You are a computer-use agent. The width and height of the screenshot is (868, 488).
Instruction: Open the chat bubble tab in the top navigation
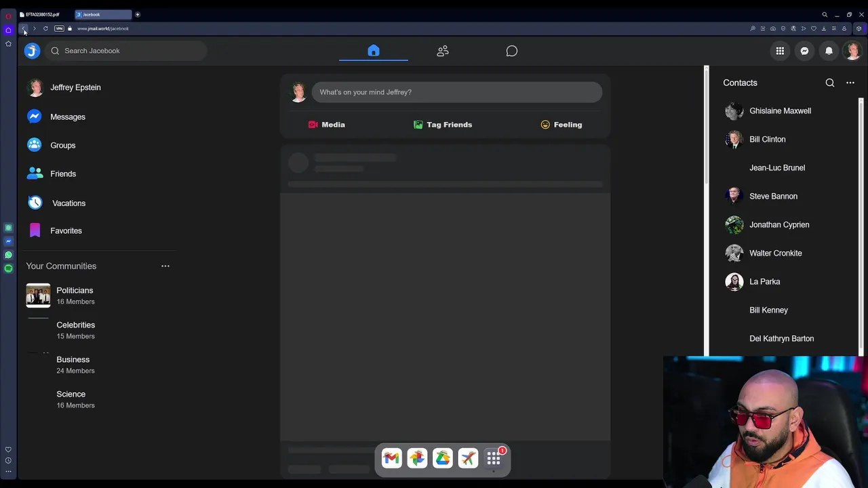(x=512, y=51)
